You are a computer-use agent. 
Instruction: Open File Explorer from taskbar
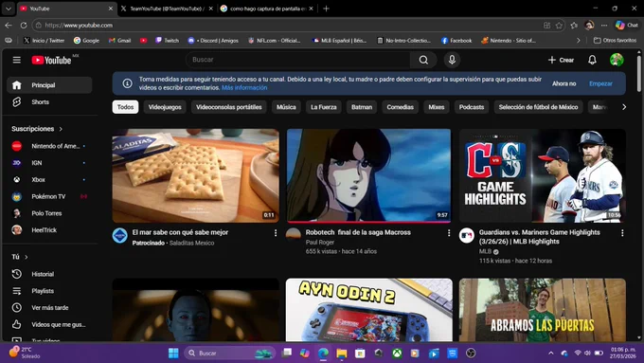(341, 353)
